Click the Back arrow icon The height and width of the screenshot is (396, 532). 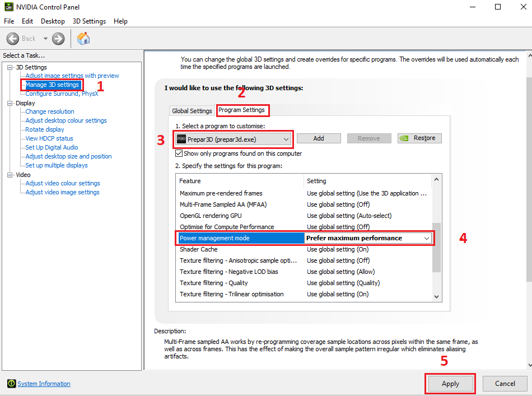(13, 39)
